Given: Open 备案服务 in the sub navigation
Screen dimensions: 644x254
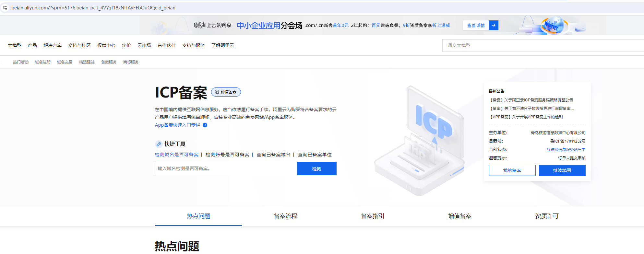Looking at the screenshot, I should 109,62.
